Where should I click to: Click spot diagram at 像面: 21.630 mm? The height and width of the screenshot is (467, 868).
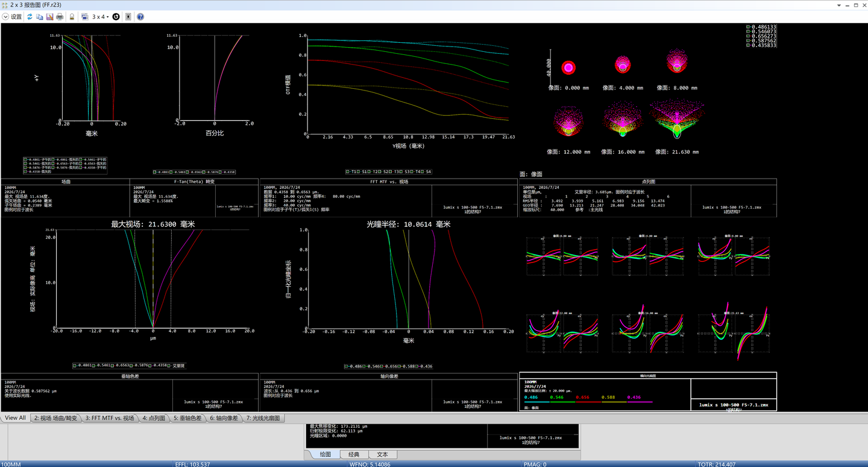tap(677, 119)
